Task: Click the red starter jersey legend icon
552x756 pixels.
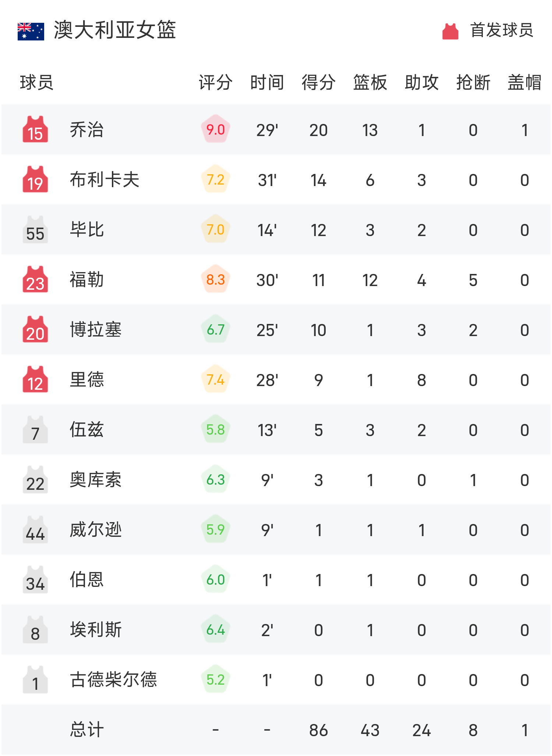Action: 450,31
